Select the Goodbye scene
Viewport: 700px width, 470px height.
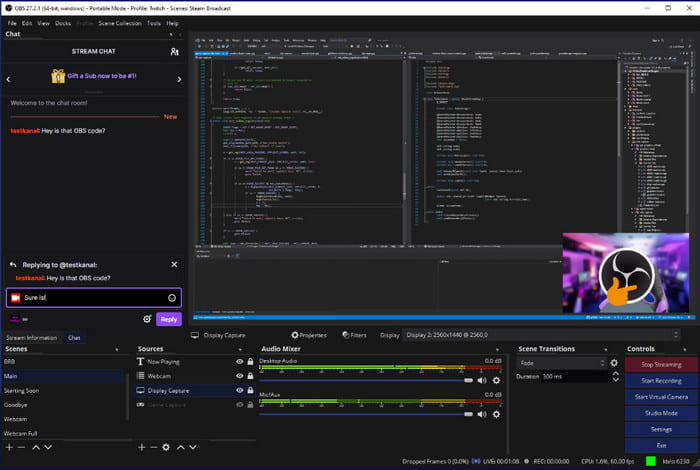click(x=62, y=405)
